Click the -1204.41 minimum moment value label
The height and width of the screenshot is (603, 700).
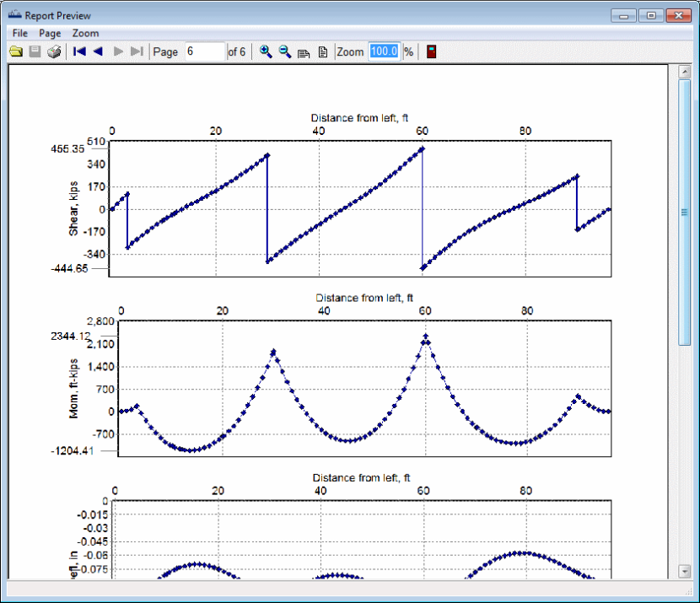point(73,451)
